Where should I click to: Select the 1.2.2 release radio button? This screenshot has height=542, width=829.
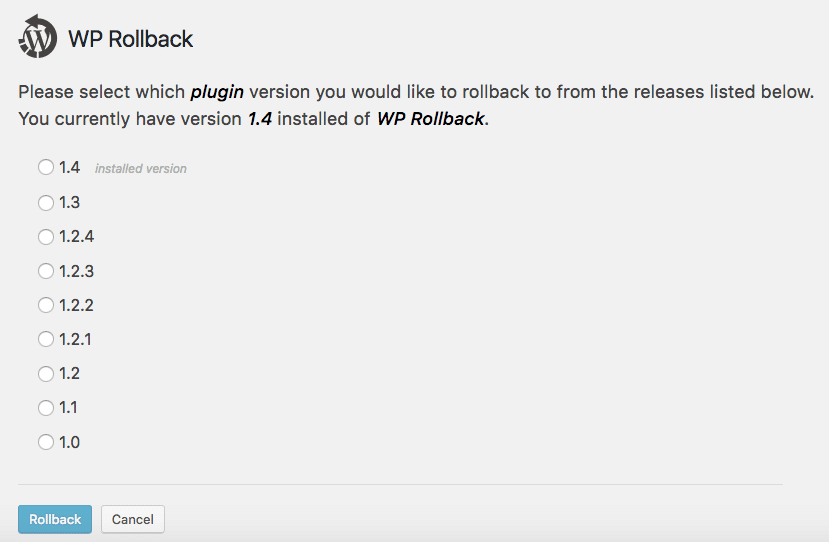coord(46,305)
